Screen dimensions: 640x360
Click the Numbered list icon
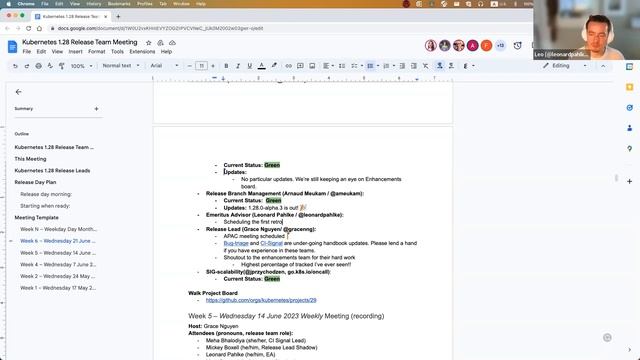pos(386,66)
